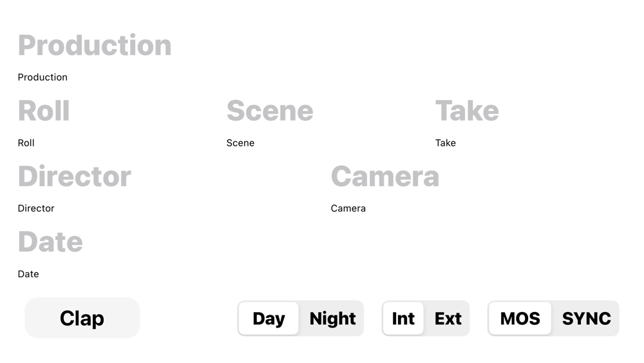Click the small Take caption label
This screenshot has width=644, height=363.
446,143
